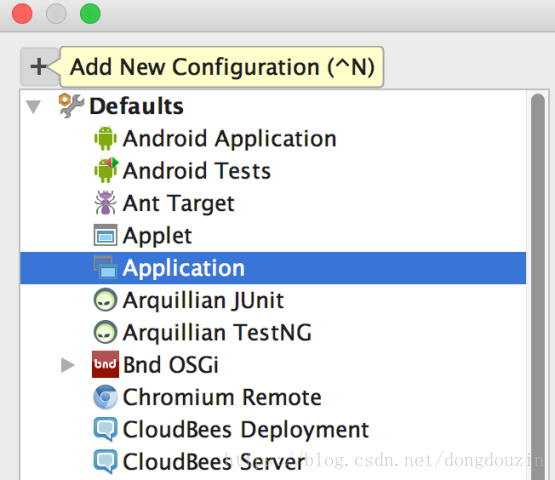
Task: Collapse the Defaults tree node
Action: tap(34, 107)
